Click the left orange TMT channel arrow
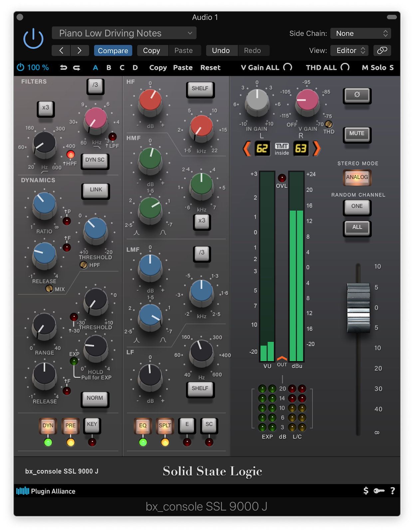Image resolution: width=414 pixels, height=532 pixels. [247, 148]
